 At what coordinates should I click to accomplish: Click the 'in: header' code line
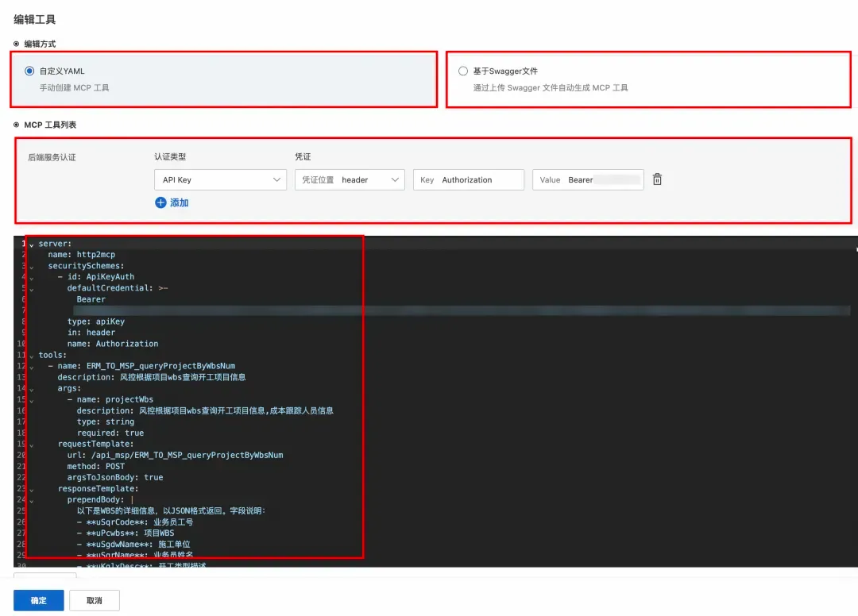click(x=91, y=333)
